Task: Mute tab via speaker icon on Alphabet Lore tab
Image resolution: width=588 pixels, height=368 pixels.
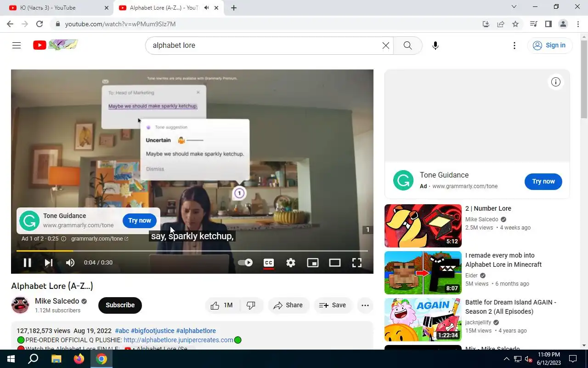Action: (x=206, y=8)
